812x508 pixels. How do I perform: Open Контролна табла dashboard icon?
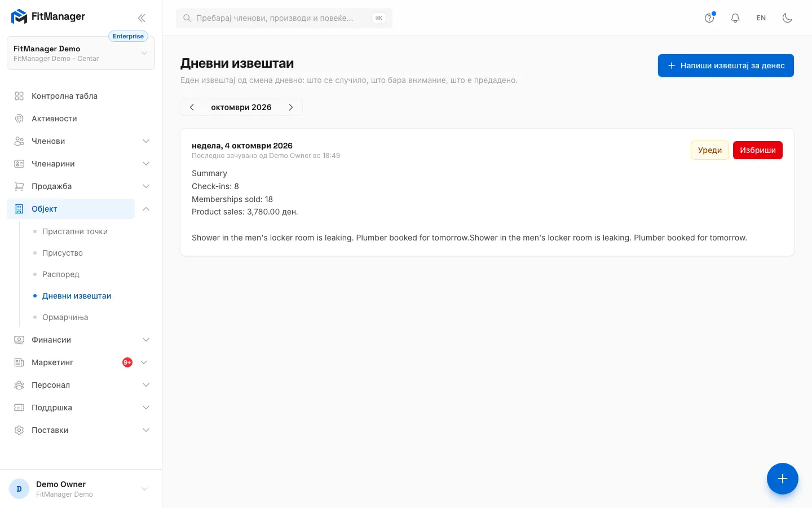[x=19, y=96]
